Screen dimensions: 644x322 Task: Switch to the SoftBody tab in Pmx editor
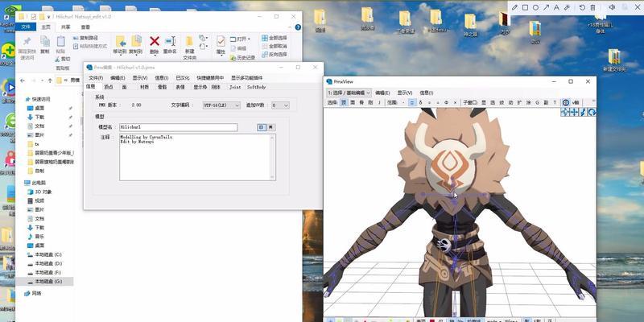(x=256, y=87)
